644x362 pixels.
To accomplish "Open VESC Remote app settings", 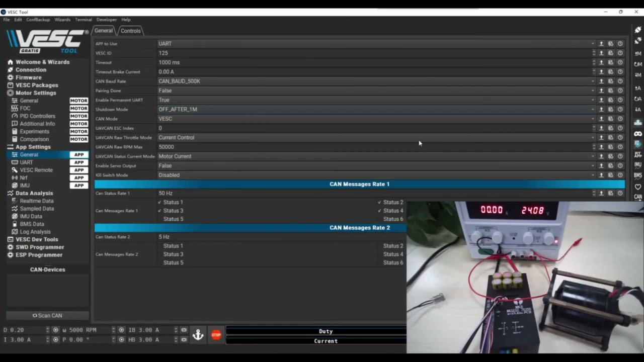I will [x=36, y=170].
